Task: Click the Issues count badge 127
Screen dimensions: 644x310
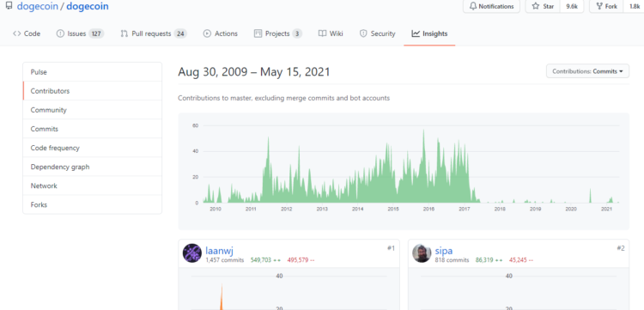Action: [x=96, y=33]
